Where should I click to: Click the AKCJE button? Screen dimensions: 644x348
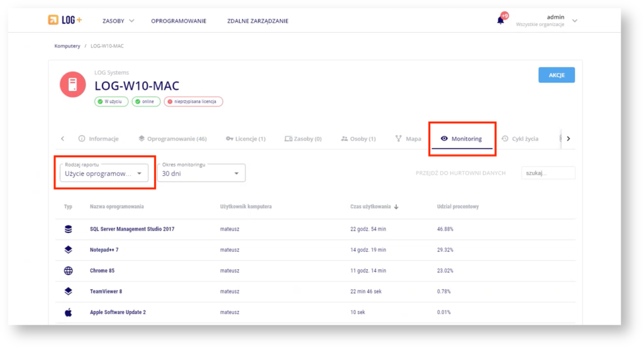click(557, 75)
